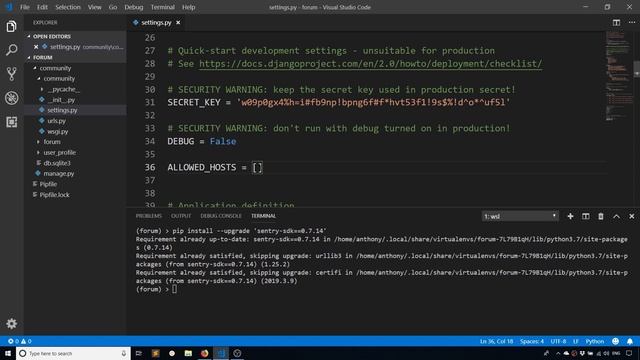Open the Search view in activity bar

click(x=11, y=50)
